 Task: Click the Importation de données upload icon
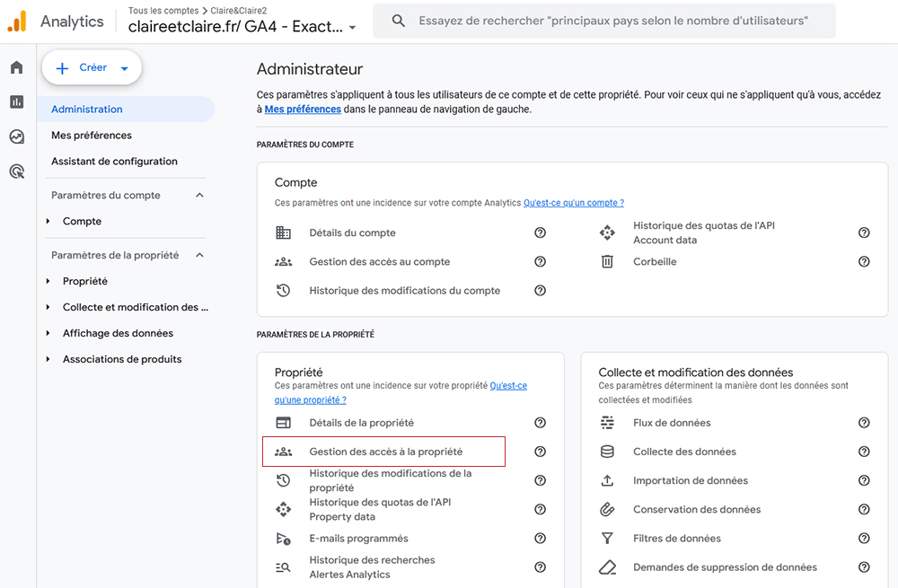coord(607,480)
